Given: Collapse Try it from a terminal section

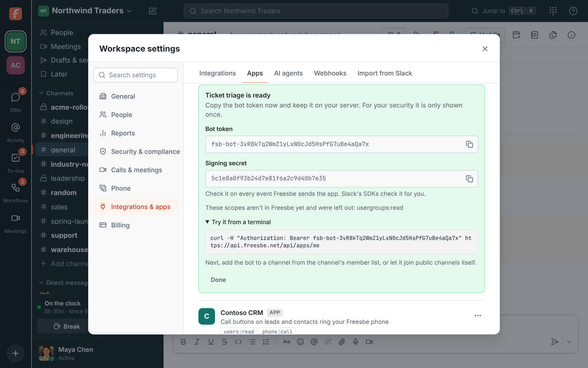Looking at the screenshot, I should point(238,222).
